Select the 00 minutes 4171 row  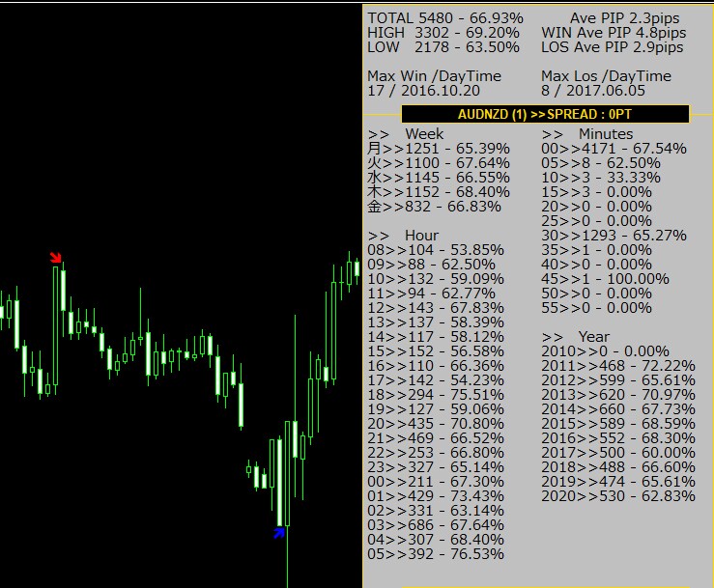pyautogui.click(x=614, y=149)
